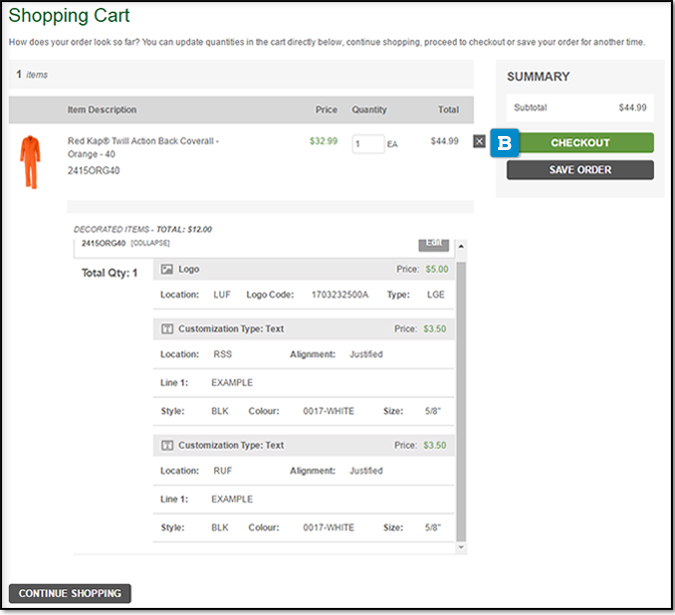Viewport: 675px width, 615px height.
Task: Click the $32.99 item price
Action: [324, 141]
